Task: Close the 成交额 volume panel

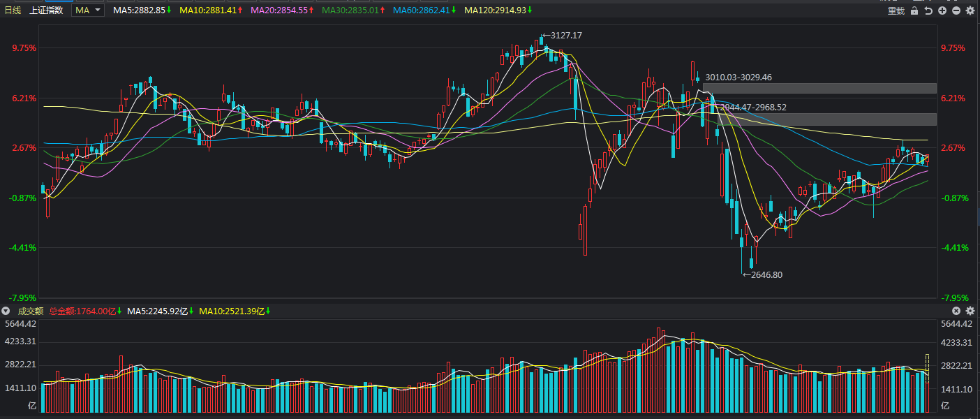Action: 956,311
